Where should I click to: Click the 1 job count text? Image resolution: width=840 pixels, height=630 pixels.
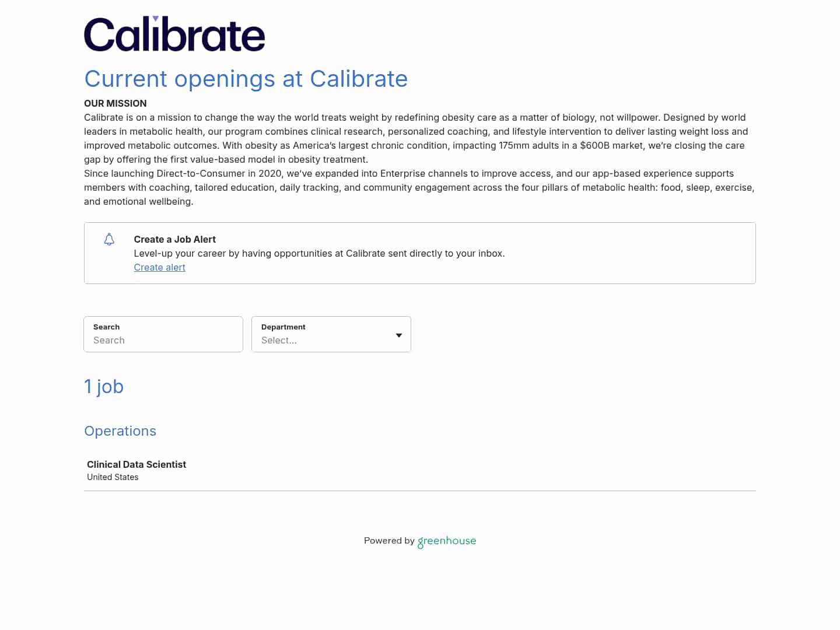(x=104, y=386)
